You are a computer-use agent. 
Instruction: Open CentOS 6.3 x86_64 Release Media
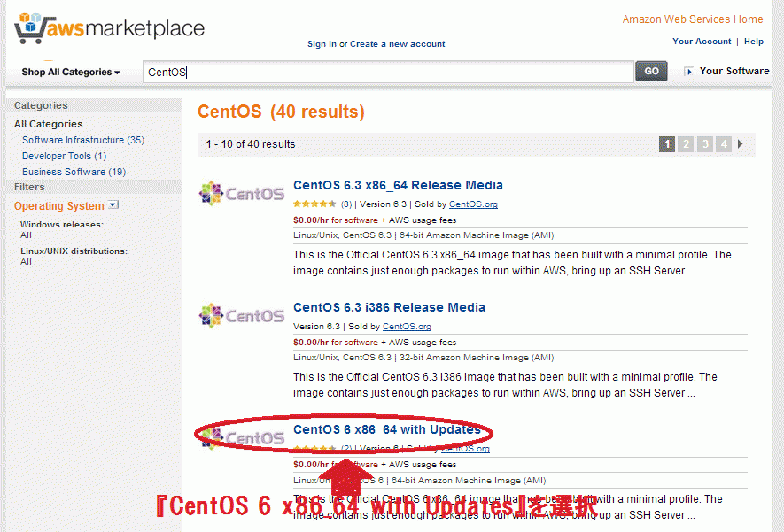398,185
